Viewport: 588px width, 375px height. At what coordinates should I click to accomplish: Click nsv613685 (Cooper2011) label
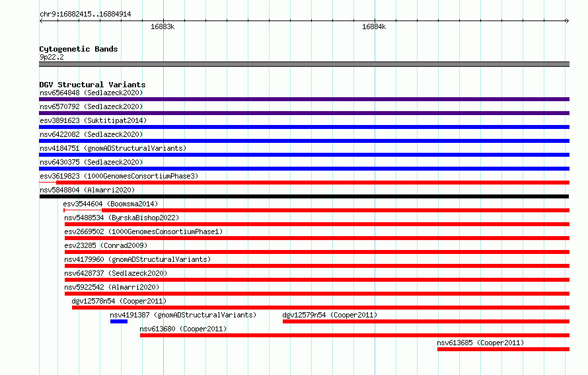coord(480,343)
